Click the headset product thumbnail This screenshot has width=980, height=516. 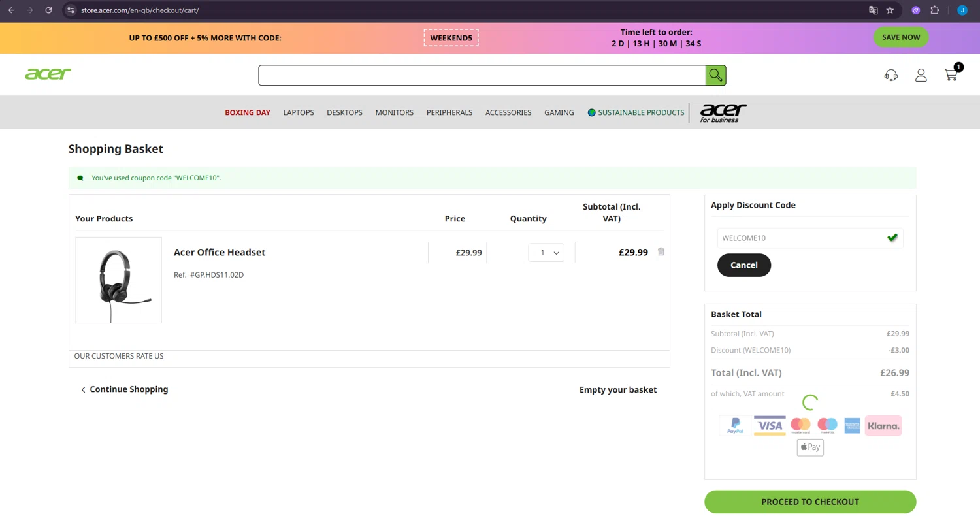(118, 280)
